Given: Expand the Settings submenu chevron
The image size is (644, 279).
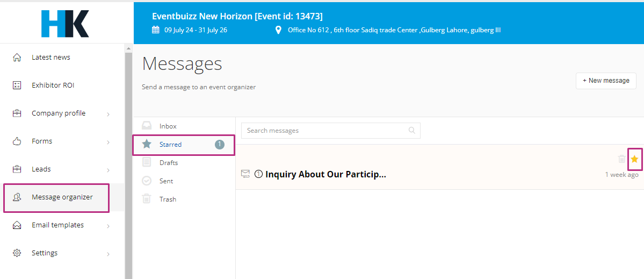Looking at the screenshot, I should click(x=108, y=254).
